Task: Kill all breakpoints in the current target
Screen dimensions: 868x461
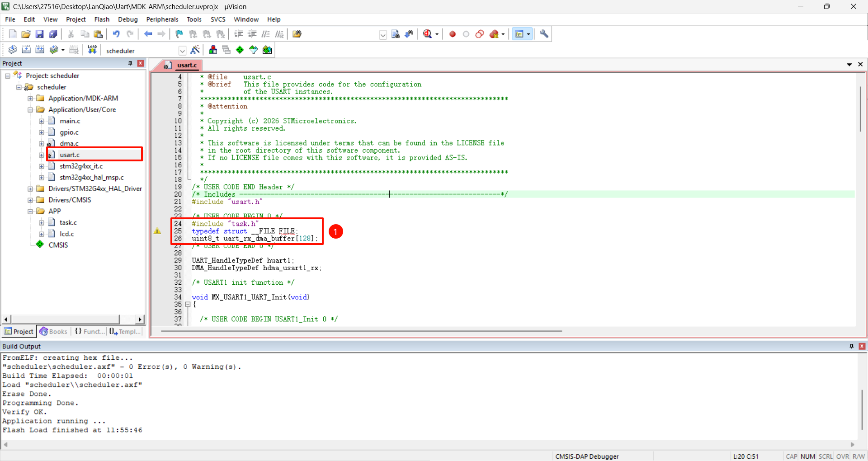Action: pyautogui.click(x=494, y=34)
